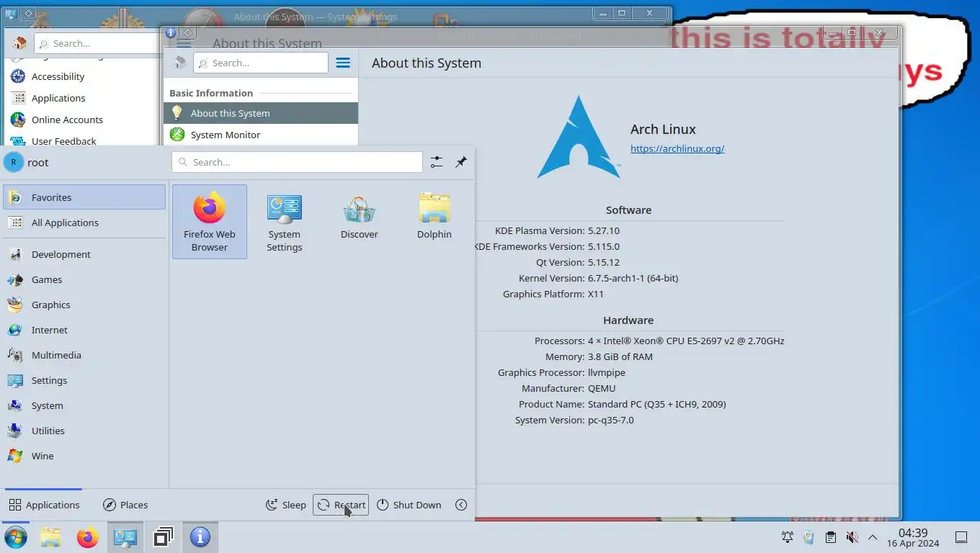Launch Firefox Web Browser from Favorites

click(210, 222)
